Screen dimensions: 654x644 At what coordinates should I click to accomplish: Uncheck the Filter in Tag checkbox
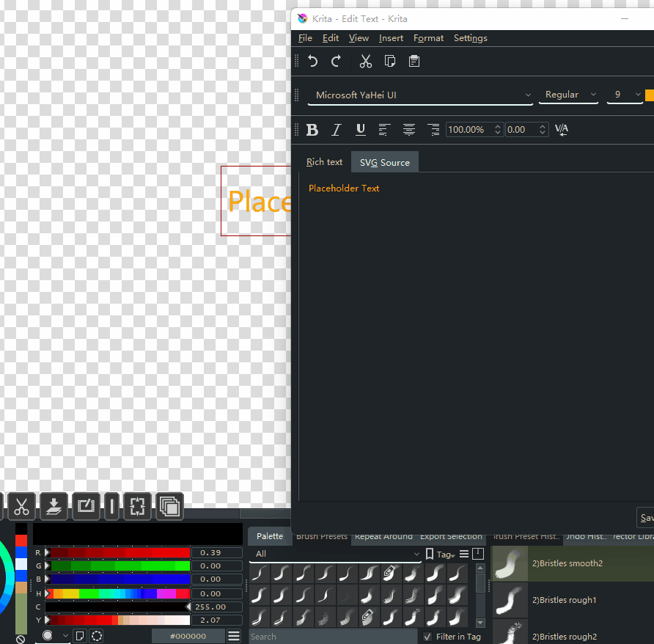pos(427,637)
